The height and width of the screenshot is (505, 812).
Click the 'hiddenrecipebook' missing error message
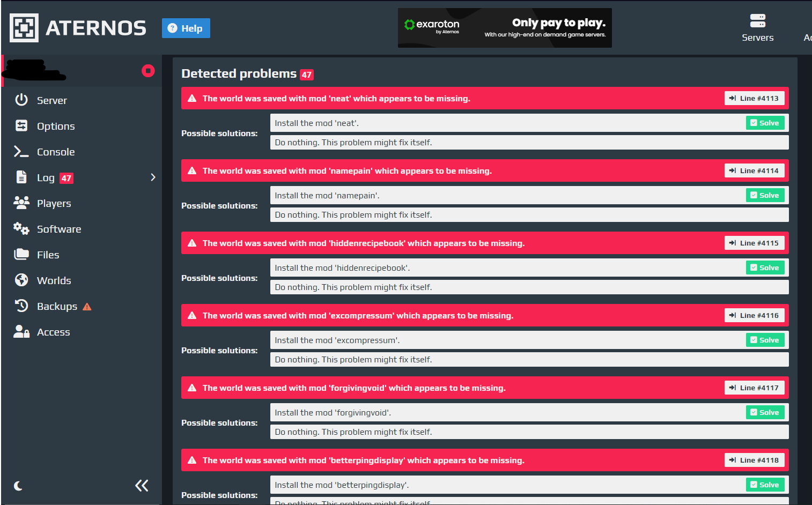tap(364, 243)
